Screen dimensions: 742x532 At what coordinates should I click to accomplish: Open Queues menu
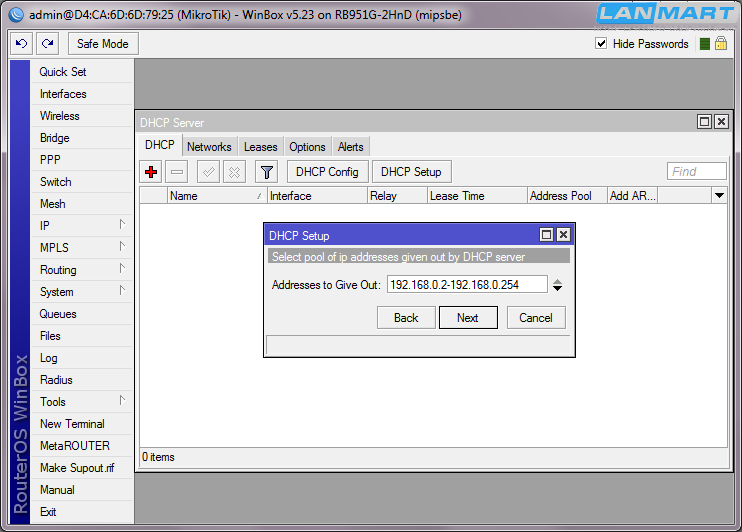pos(81,314)
